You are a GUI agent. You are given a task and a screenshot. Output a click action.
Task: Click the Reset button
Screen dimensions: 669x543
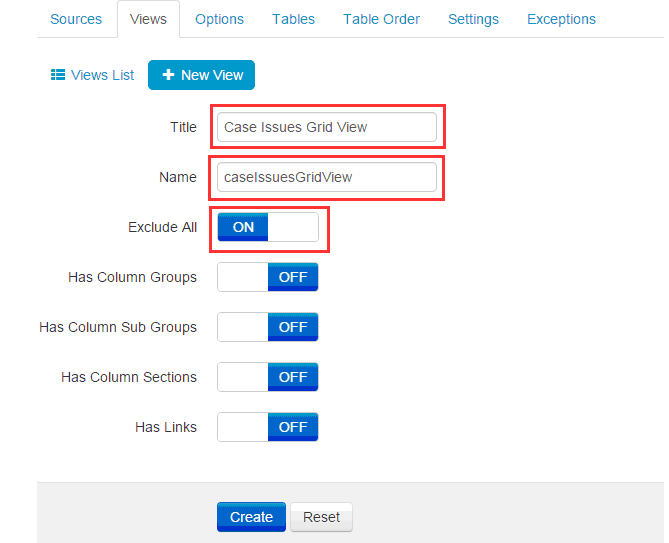[321, 517]
